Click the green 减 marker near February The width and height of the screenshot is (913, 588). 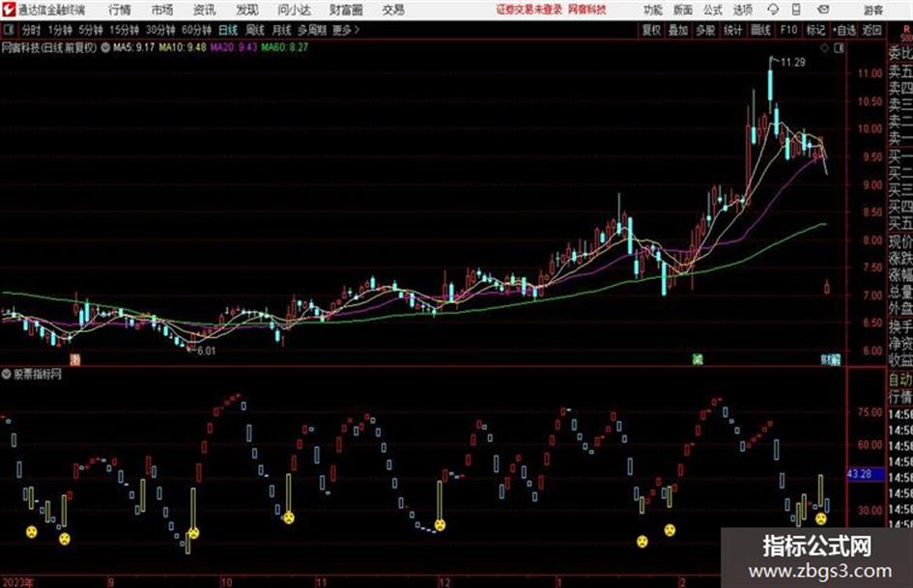click(x=698, y=360)
